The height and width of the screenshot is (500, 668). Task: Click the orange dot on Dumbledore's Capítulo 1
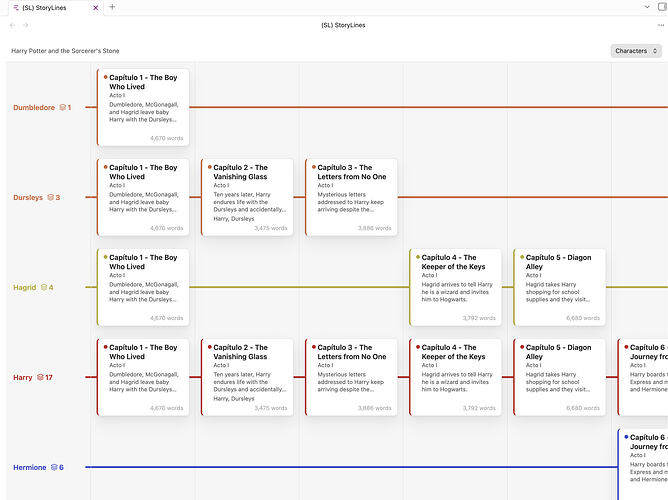coord(105,77)
